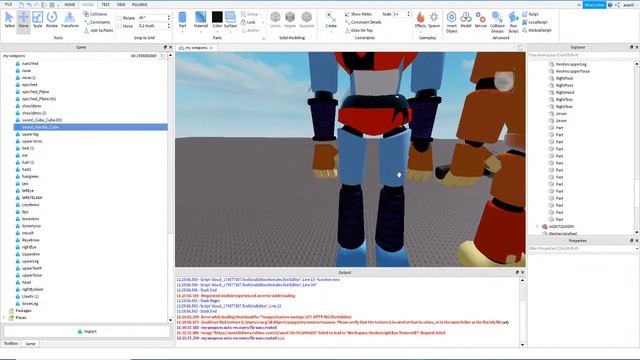Select sword_Cube_Cube.001 in the asset list
Image resolution: width=640 pixels, height=360 pixels.
point(42,120)
